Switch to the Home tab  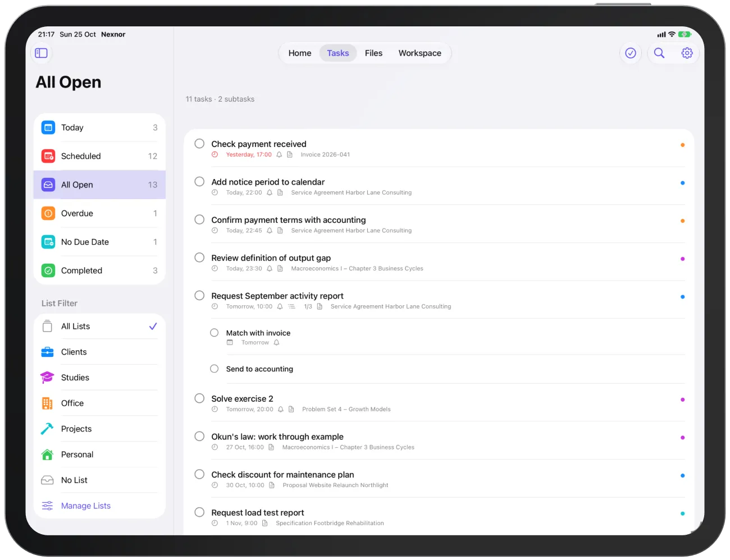(300, 53)
